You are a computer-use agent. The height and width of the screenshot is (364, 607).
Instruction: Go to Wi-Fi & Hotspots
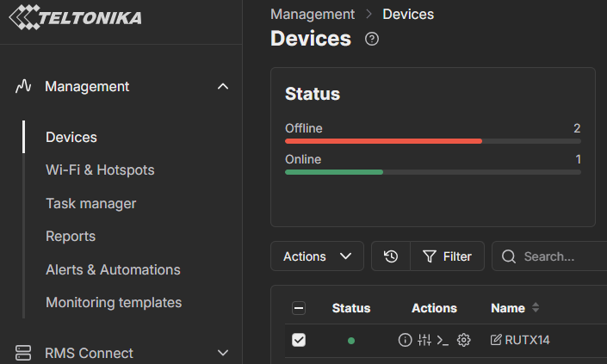tap(100, 170)
